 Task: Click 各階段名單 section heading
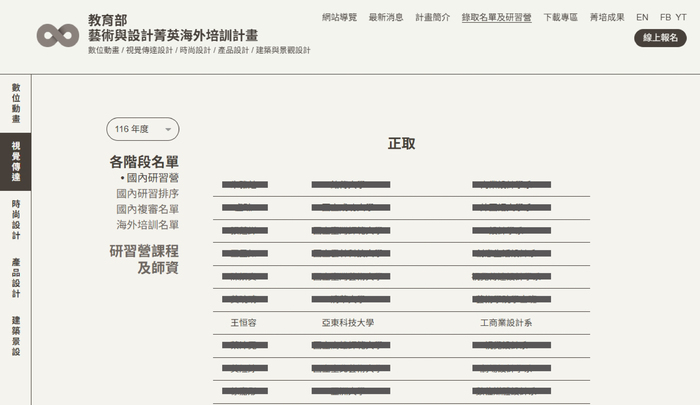point(144,162)
